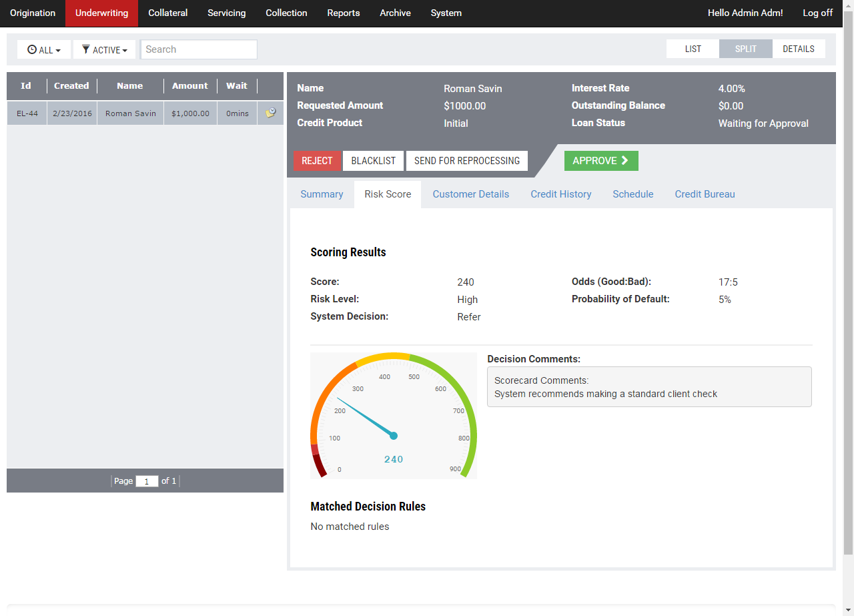Open the Archive menu
The width and height of the screenshot is (854, 616).
[396, 13]
